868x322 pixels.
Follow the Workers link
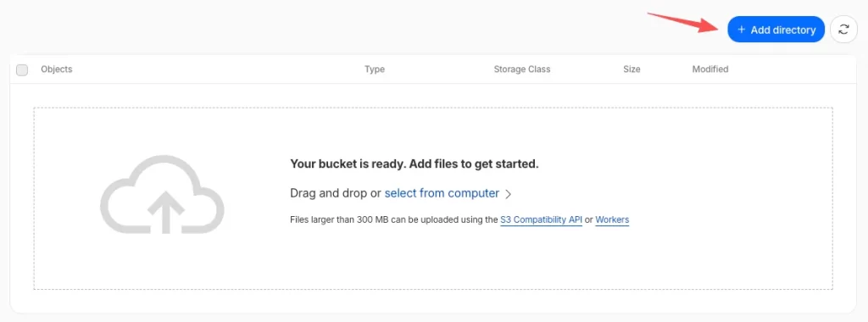pyautogui.click(x=612, y=219)
